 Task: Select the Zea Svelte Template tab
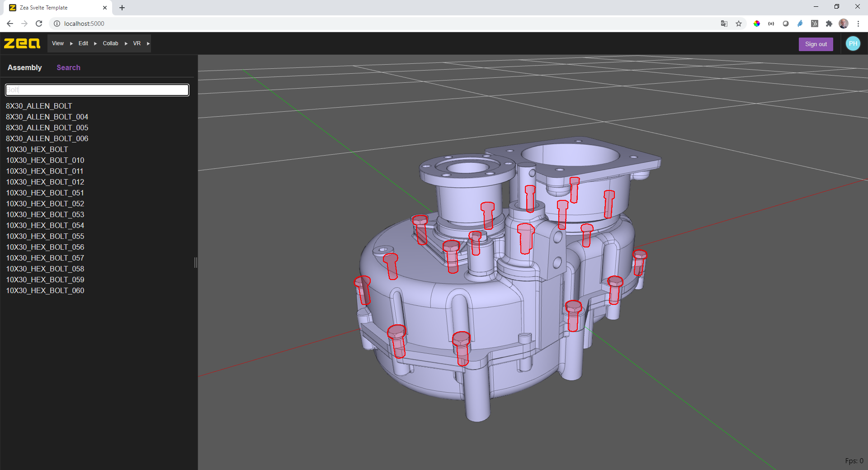click(x=58, y=8)
